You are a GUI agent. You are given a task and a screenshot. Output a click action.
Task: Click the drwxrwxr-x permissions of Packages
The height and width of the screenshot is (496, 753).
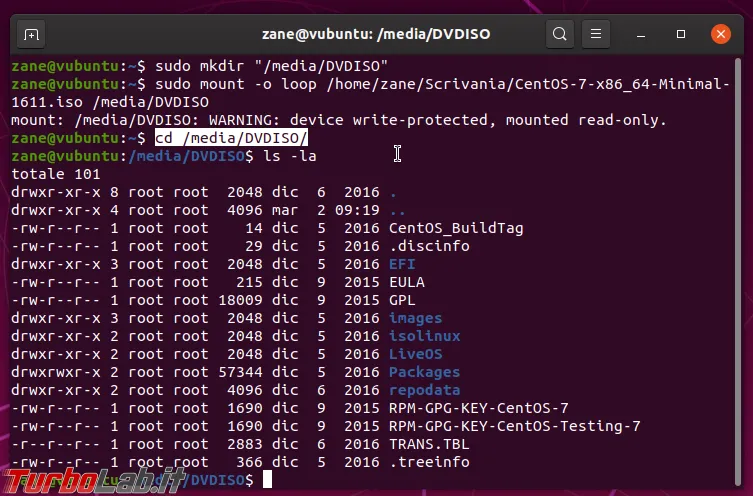pos(56,372)
